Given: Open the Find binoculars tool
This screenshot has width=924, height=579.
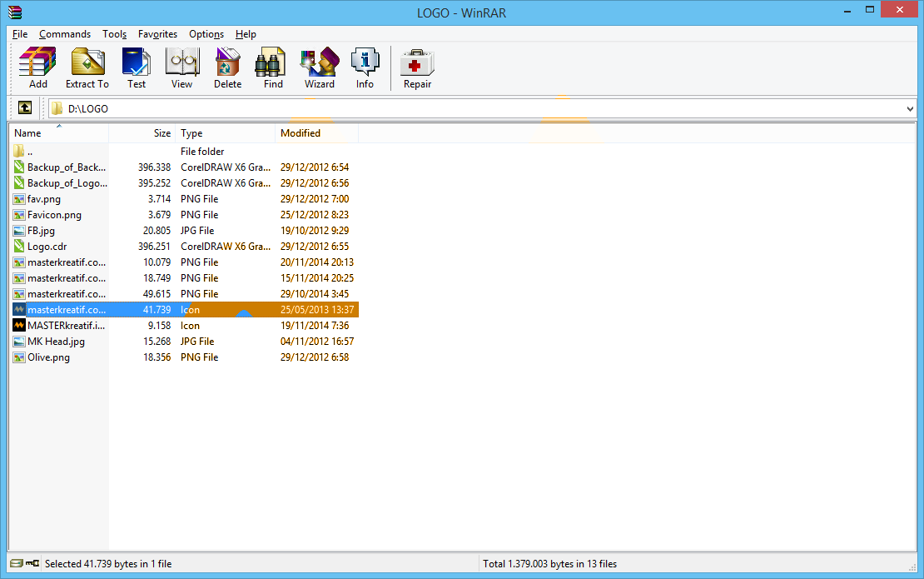Looking at the screenshot, I should (271, 62).
